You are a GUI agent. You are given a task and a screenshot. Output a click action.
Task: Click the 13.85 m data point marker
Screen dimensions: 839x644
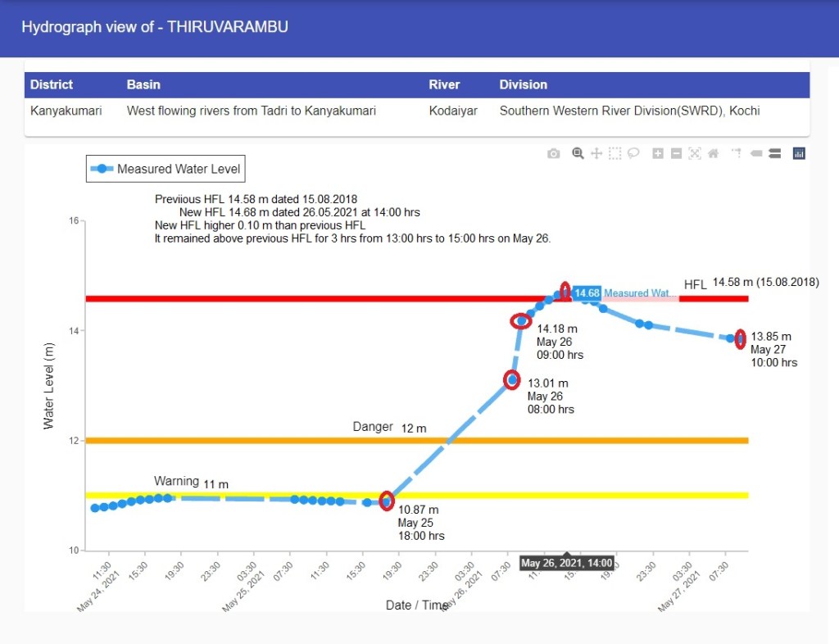(x=740, y=338)
